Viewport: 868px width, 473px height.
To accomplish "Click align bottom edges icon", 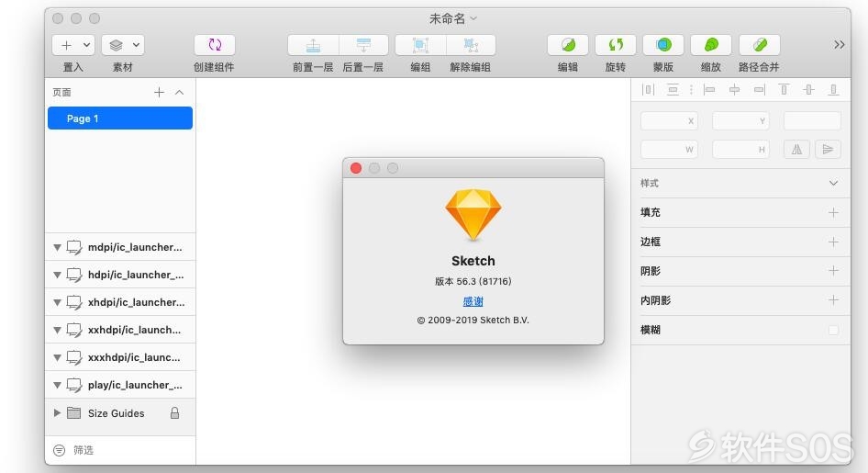I will (x=833, y=90).
